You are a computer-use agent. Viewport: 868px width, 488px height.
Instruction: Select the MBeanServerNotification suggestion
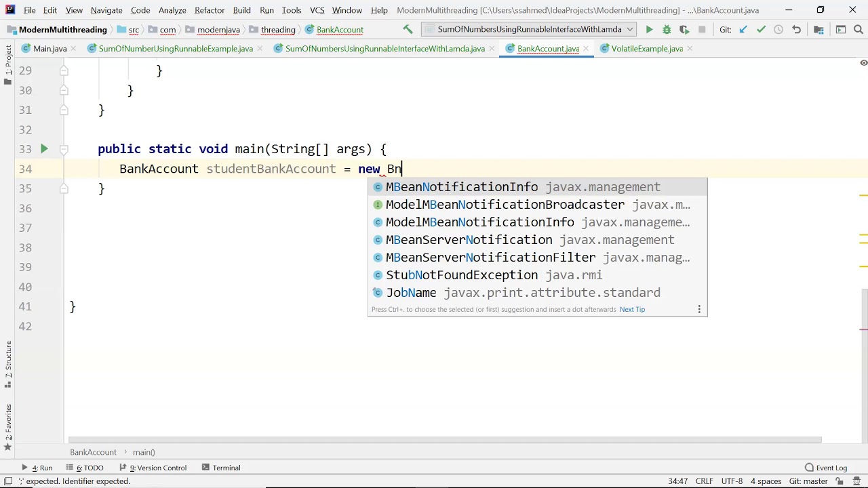pyautogui.click(x=538, y=240)
